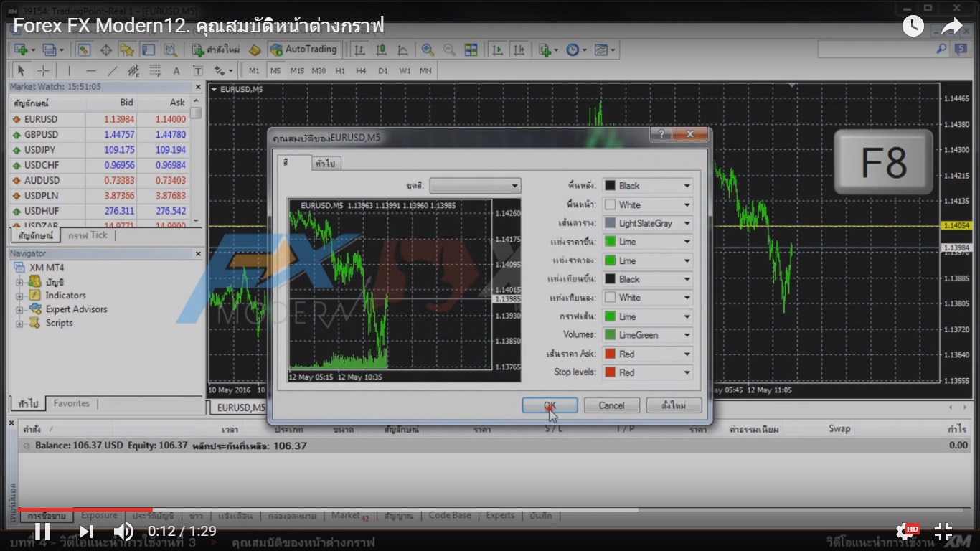Open the Profiles toolbar icon
The height and width of the screenshot is (551, 980).
pos(49,50)
